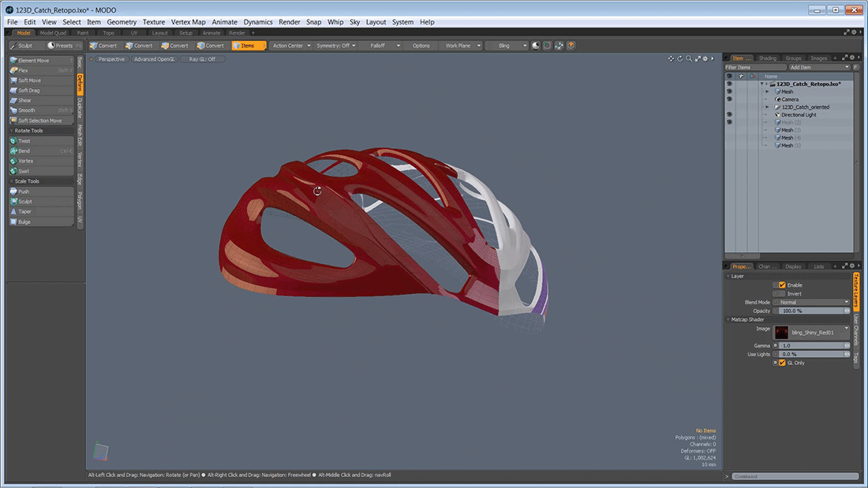The image size is (868, 488).
Task: Expand the 123D_Catch_oriented tree item
Action: (x=767, y=107)
